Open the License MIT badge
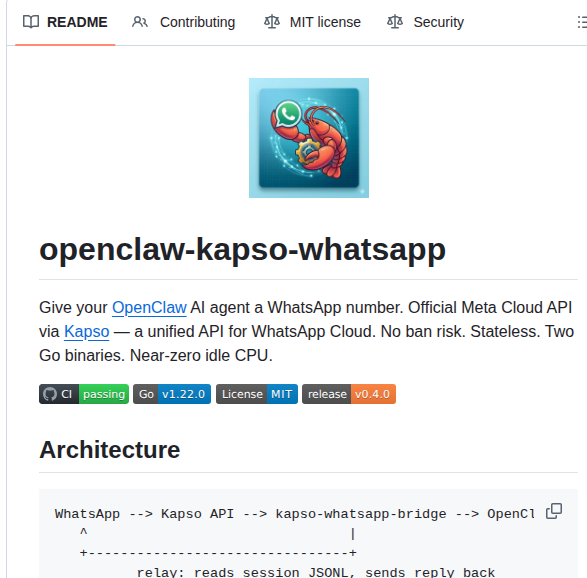 [257, 394]
